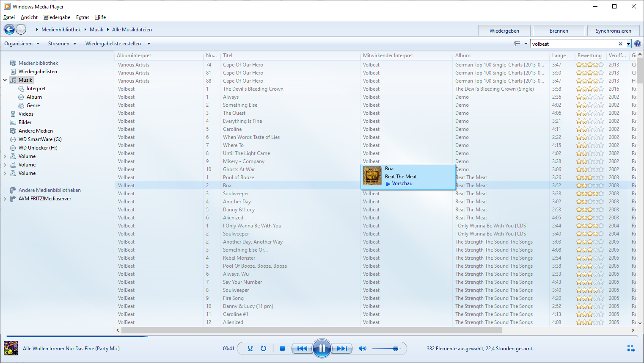
Task: Select Medienbibliothek in the sidebar
Action: pyautogui.click(x=38, y=63)
